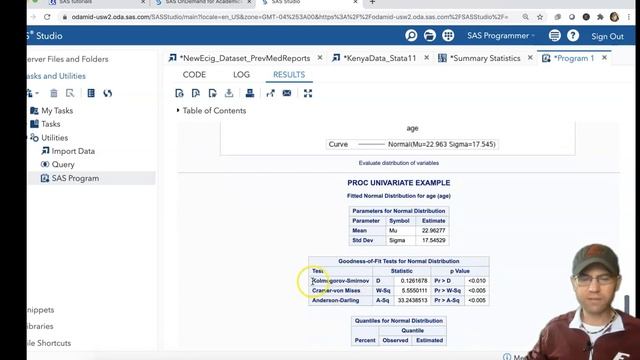Click the Anderson-Darling test name cell
Viewport: 640px width, 360px height.
pyautogui.click(x=340, y=300)
